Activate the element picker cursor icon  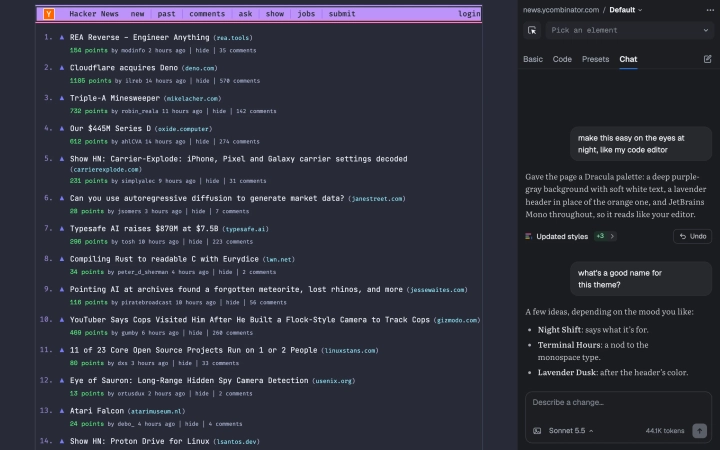coord(532,30)
